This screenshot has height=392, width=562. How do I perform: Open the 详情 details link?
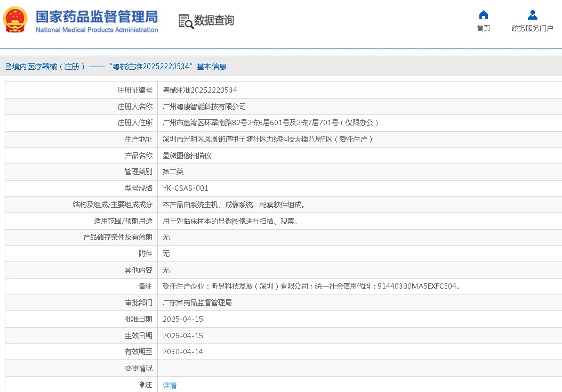(x=170, y=385)
